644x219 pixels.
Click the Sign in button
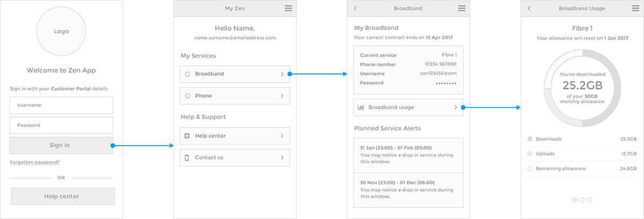(x=61, y=145)
